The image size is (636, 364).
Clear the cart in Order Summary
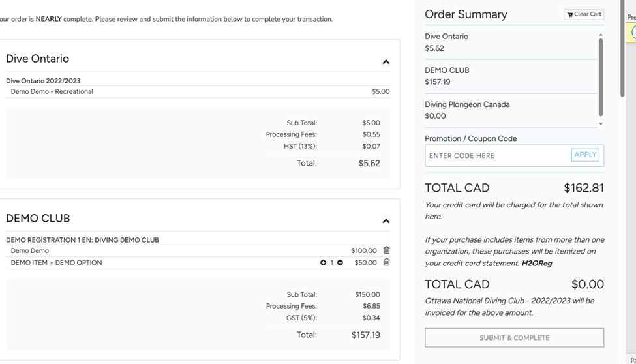(x=584, y=14)
